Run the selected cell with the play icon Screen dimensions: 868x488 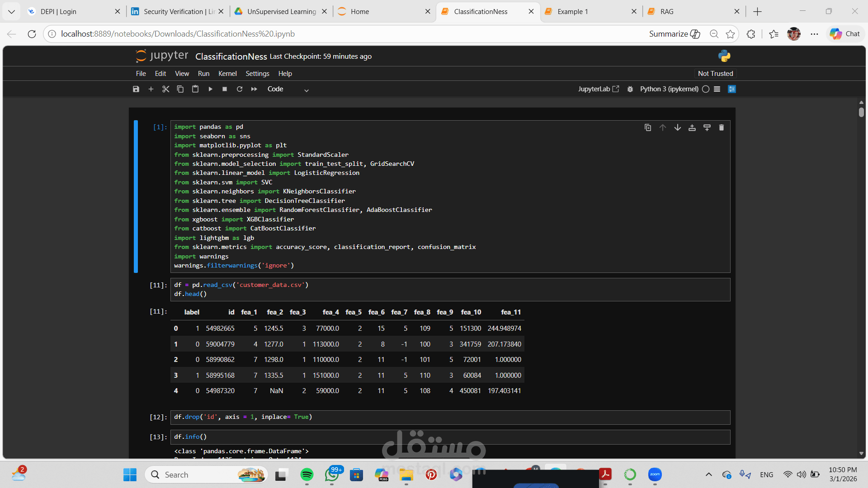[210, 89]
